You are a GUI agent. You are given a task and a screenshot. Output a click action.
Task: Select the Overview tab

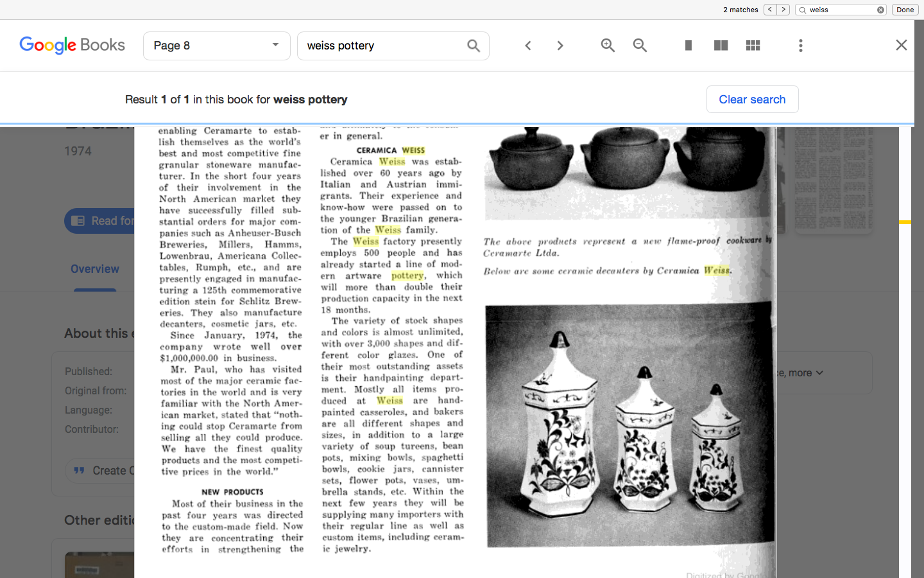(x=95, y=269)
